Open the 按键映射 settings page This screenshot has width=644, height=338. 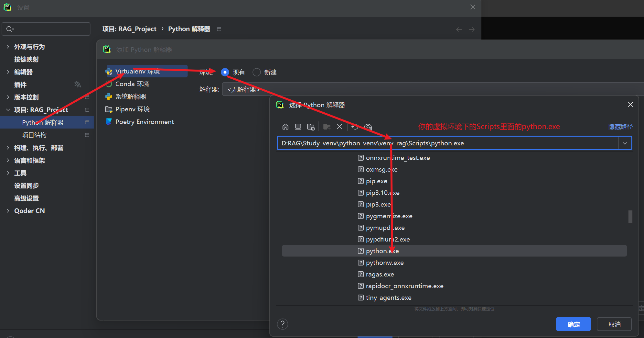pyautogui.click(x=27, y=59)
